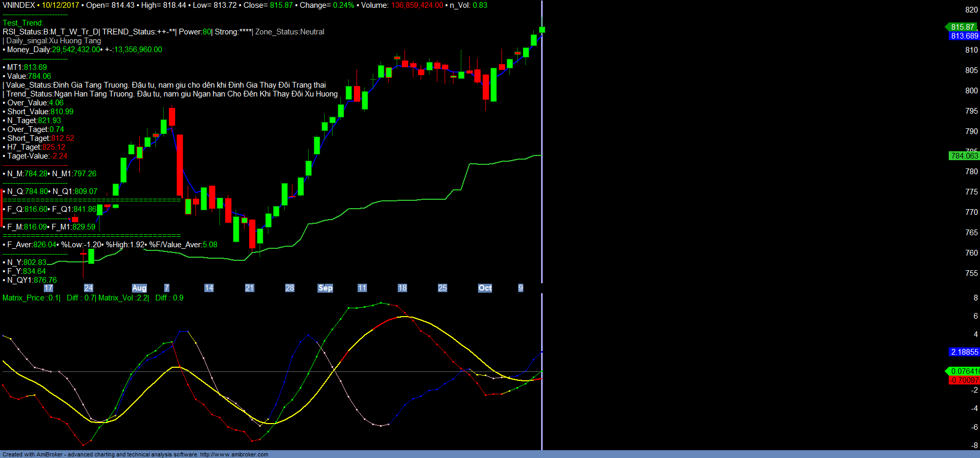Click the Oct month marker on time axis
The width and height of the screenshot is (980, 458).
click(x=485, y=288)
